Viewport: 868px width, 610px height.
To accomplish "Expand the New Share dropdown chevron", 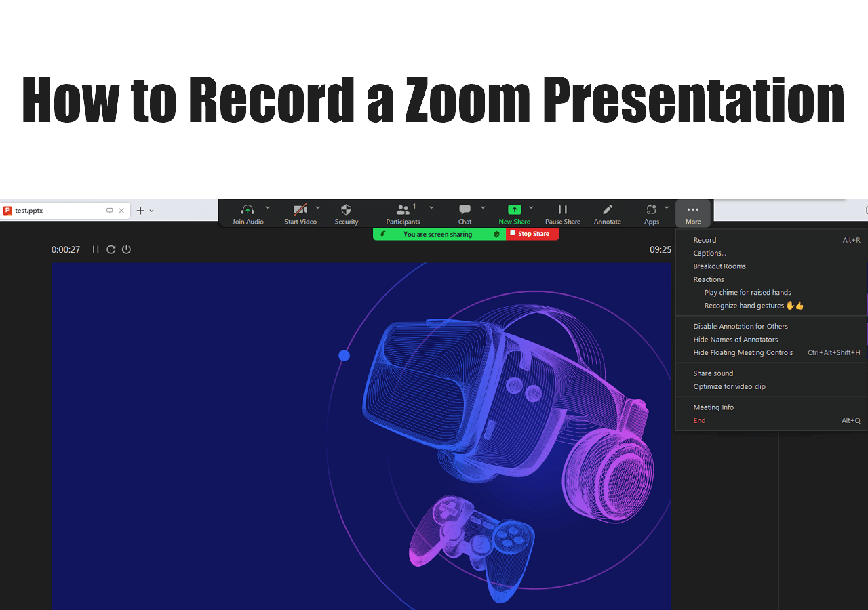I will (x=531, y=207).
